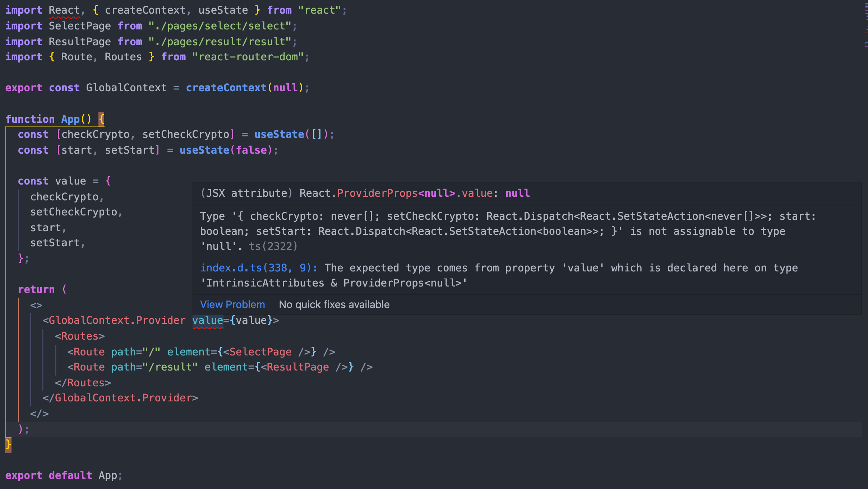Click the closing Routes tag
The width and height of the screenshot is (868, 489).
point(83,383)
